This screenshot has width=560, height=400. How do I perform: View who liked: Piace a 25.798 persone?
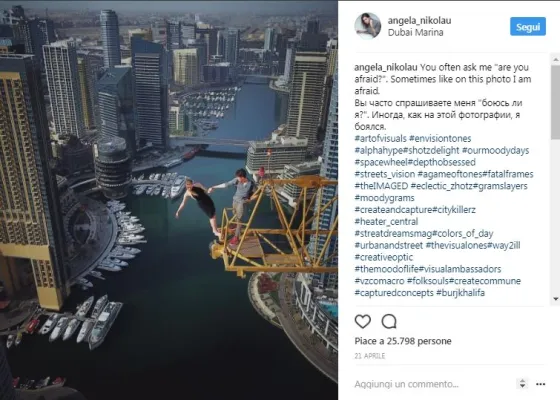tap(403, 341)
